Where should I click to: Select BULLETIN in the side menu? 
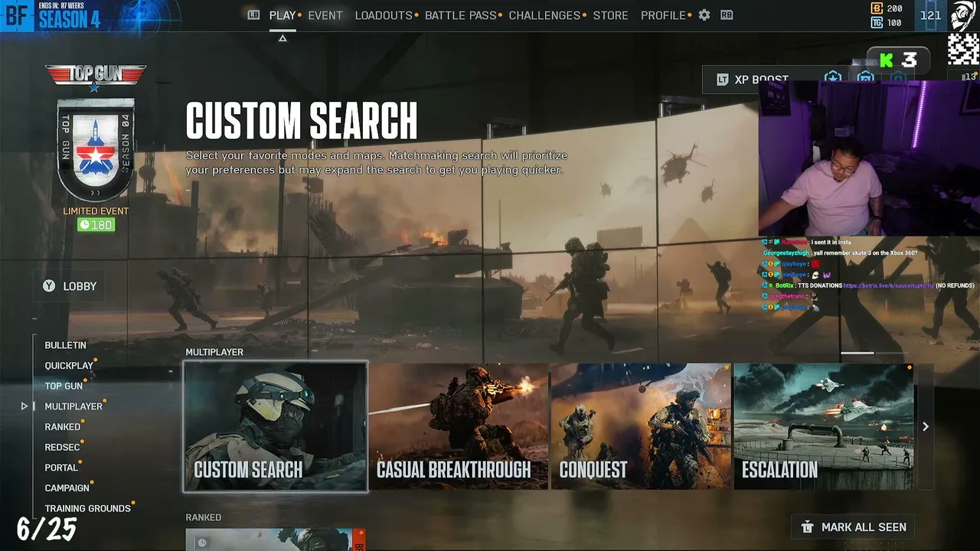pos(65,345)
